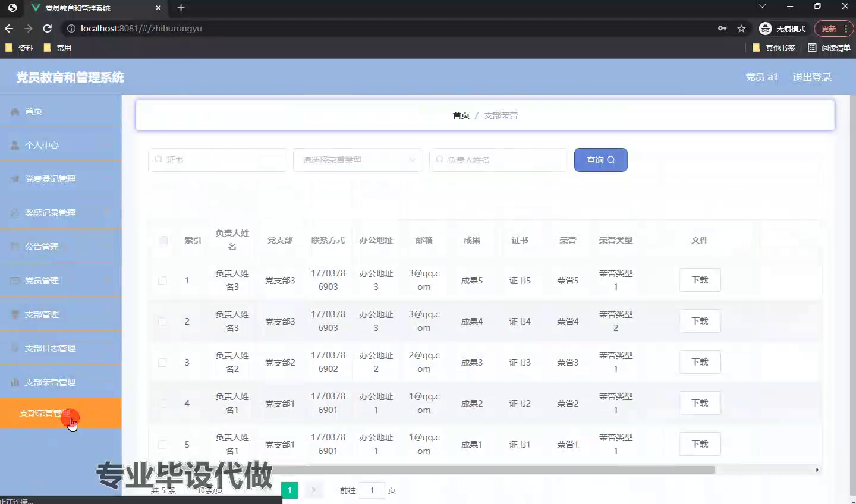This screenshot has height=504, width=856.
Task: Check the row 2 checkbox
Action: point(162,322)
